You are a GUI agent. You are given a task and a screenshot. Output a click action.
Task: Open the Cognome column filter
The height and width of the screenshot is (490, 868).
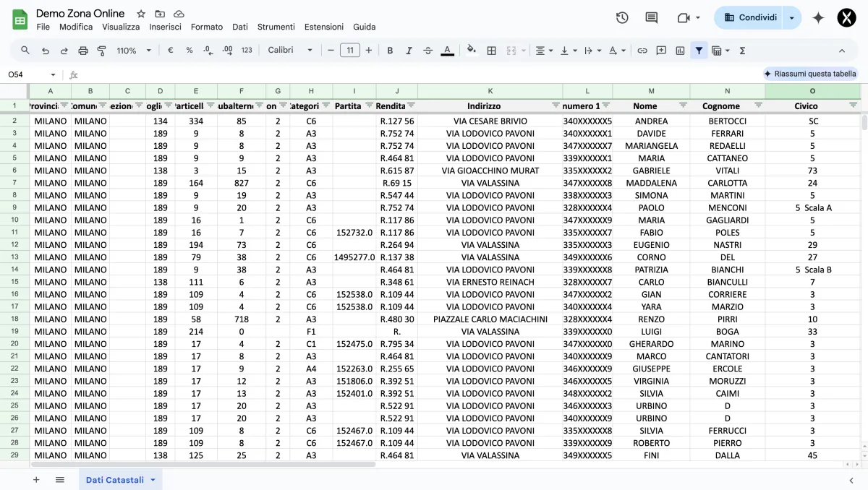(758, 106)
